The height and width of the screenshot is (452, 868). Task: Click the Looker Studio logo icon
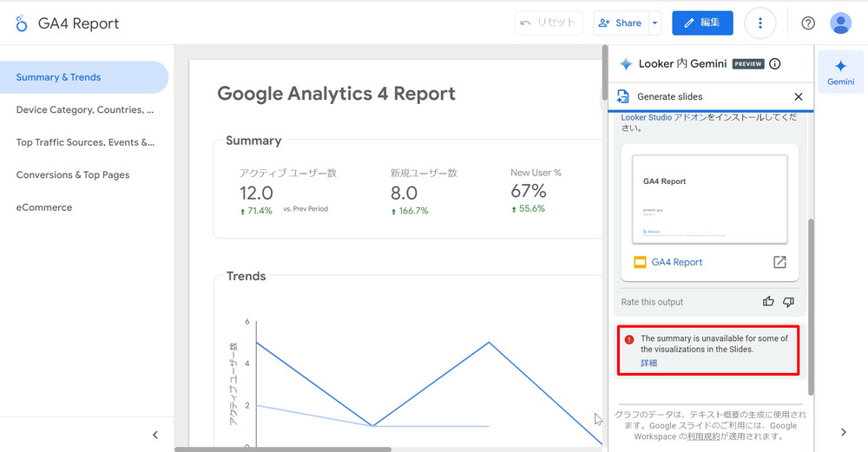(21, 23)
